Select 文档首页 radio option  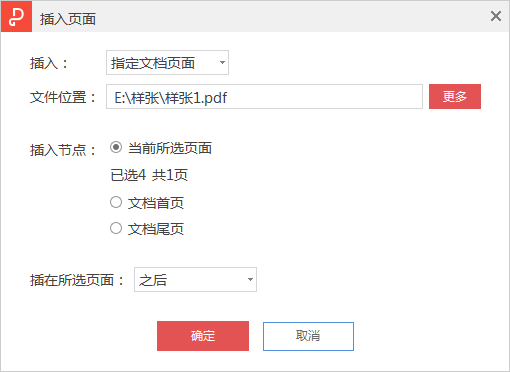point(116,202)
